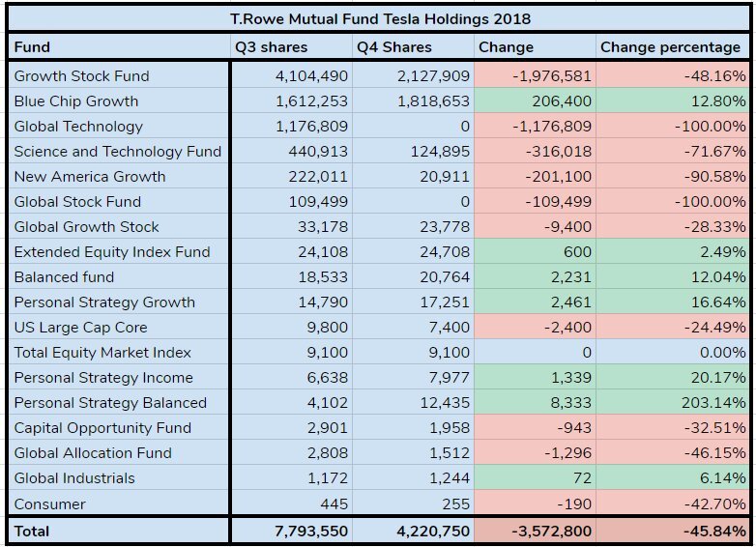
Task: Select the Growth Stock Fund row label
Action: click(x=82, y=75)
